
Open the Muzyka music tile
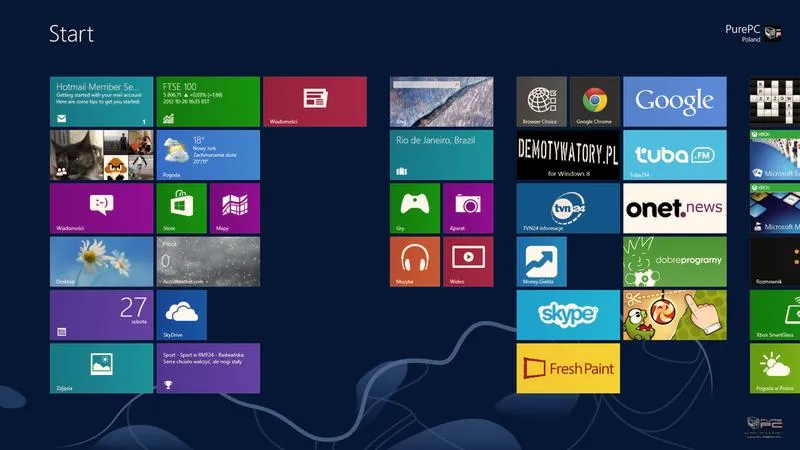(x=415, y=262)
